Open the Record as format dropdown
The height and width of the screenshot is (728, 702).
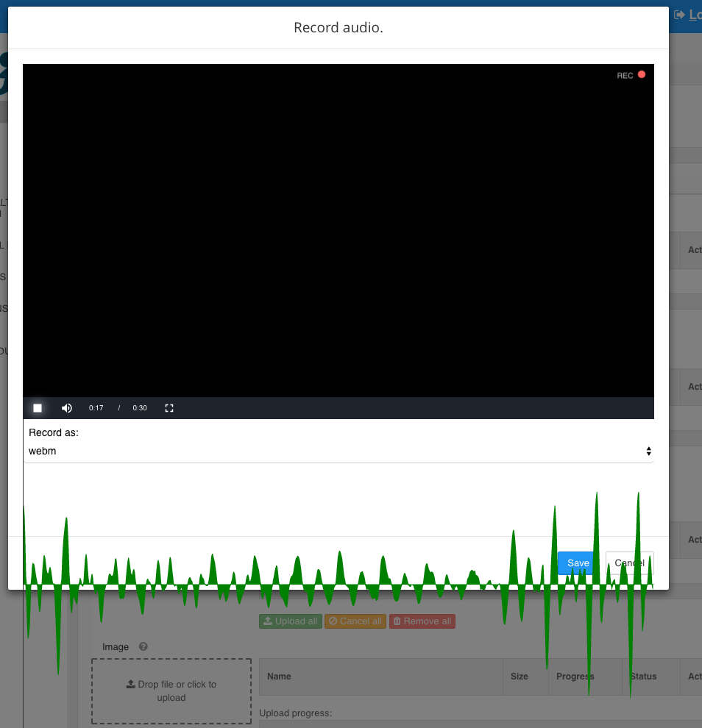tap(338, 451)
